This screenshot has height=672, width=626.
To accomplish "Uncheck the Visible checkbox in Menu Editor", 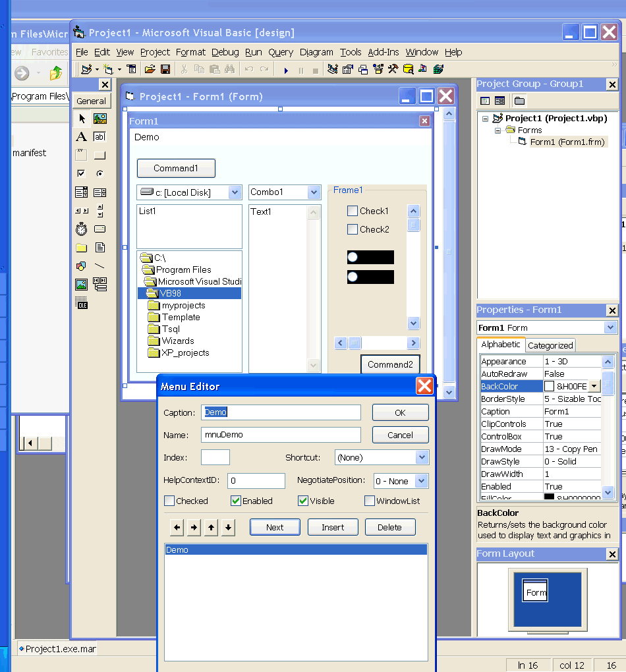I will (x=303, y=501).
